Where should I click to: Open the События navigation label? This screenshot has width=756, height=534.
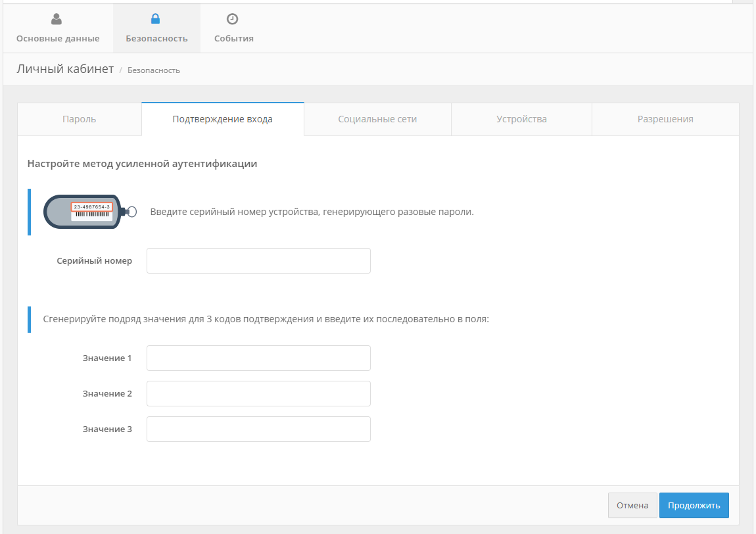(233, 38)
